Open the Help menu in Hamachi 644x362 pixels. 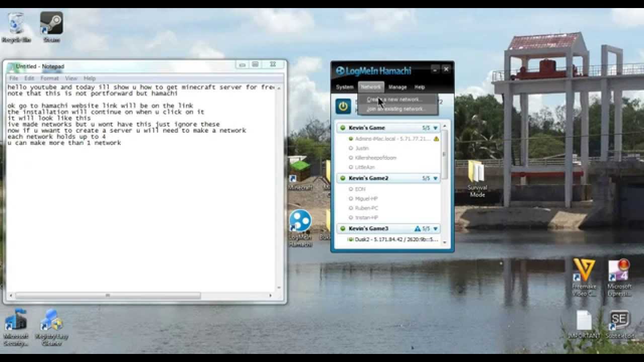click(x=420, y=87)
